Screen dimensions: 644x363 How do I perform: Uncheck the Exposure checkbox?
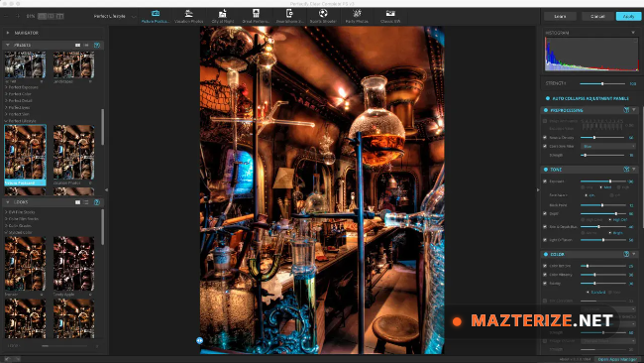[545, 181]
